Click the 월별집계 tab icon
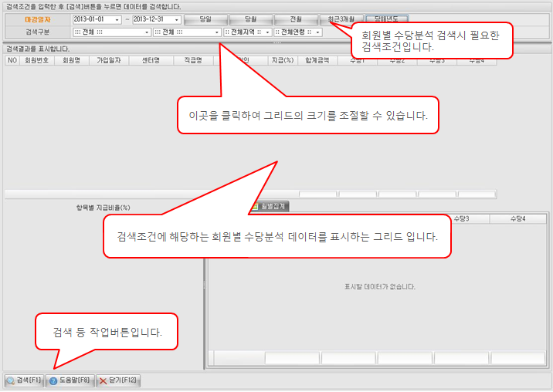The image size is (553, 392). [255, 207]
